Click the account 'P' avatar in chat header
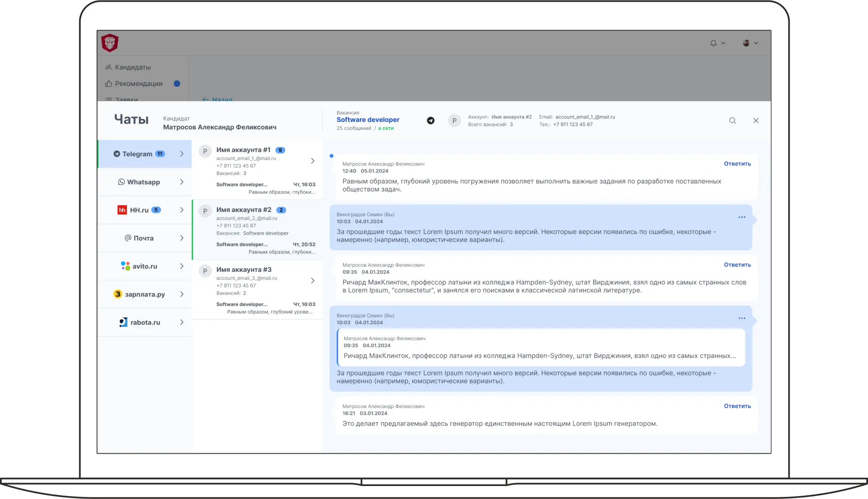868x499 pixels. point(454,121)
